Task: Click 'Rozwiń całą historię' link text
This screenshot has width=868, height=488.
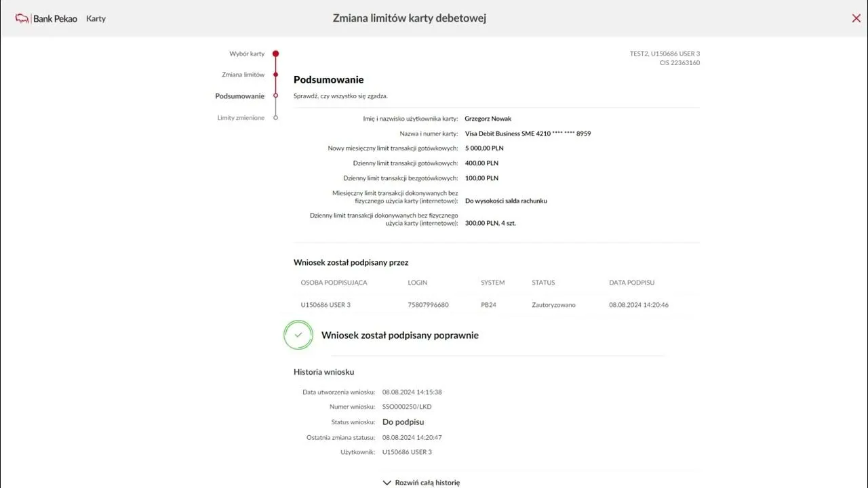Action: [x=427, y=483]
